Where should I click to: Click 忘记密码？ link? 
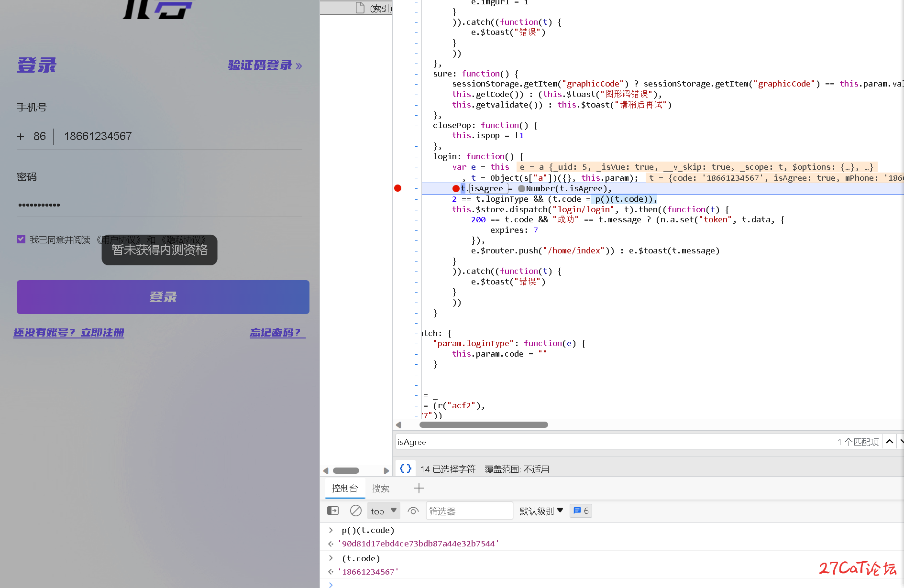(x=277, y=332)
